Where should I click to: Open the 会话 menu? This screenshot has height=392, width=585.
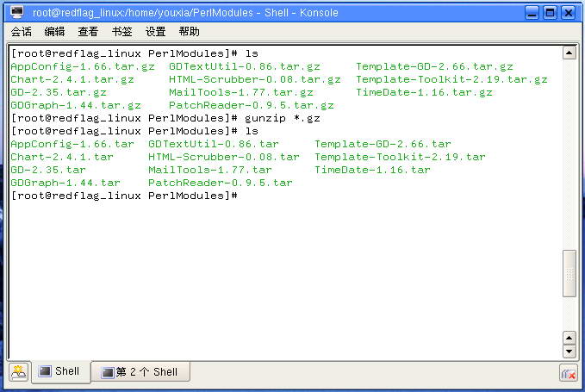tap(22, 32)
